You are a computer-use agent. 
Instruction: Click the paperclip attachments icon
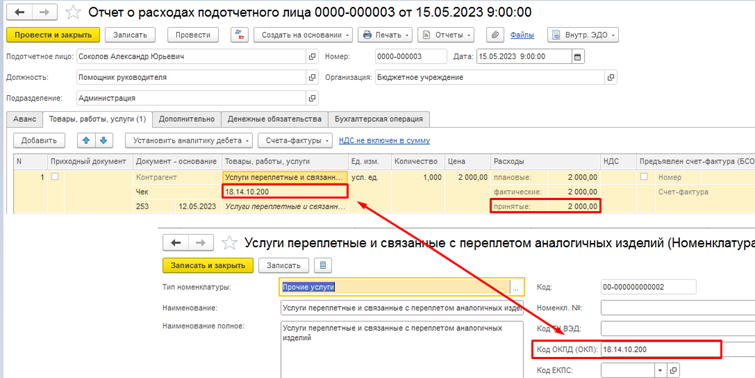[495, 35]
